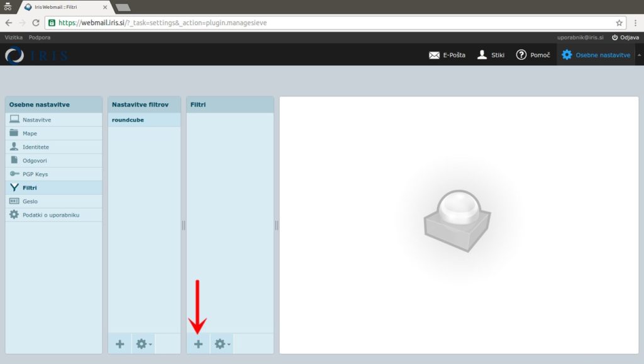Open the filter set gear actions menu
Image resolution: width=644 pixels, height=364 pixels.
[144, 344]
